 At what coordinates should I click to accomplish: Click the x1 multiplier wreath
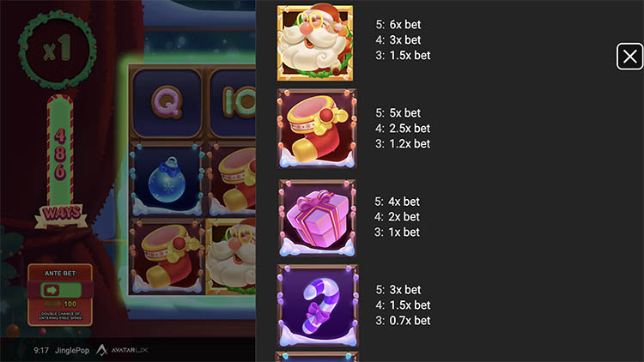click(x=58, y=50)
